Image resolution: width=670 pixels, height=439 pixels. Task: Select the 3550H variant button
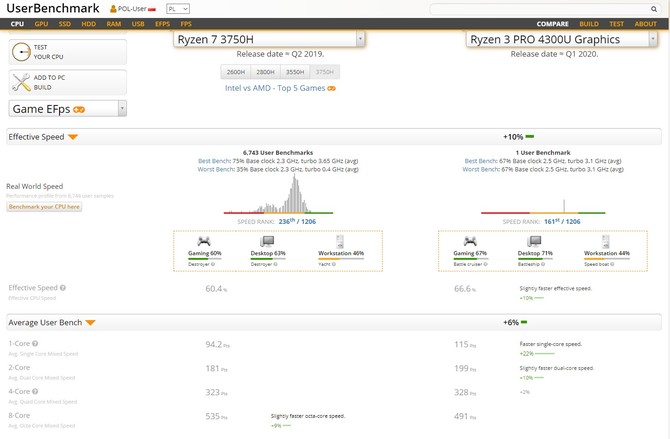click(x=295, y=72)
